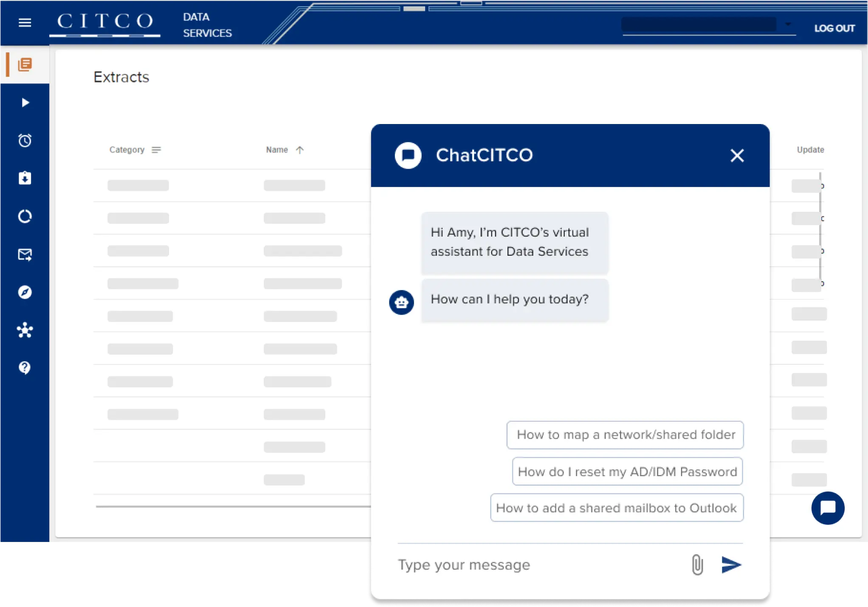Image resolution: width=868 pixels, height=607 pixels.
Task: Open the alarm clock schedules icon
Action: pyautogui.click(x=25, y=140)
